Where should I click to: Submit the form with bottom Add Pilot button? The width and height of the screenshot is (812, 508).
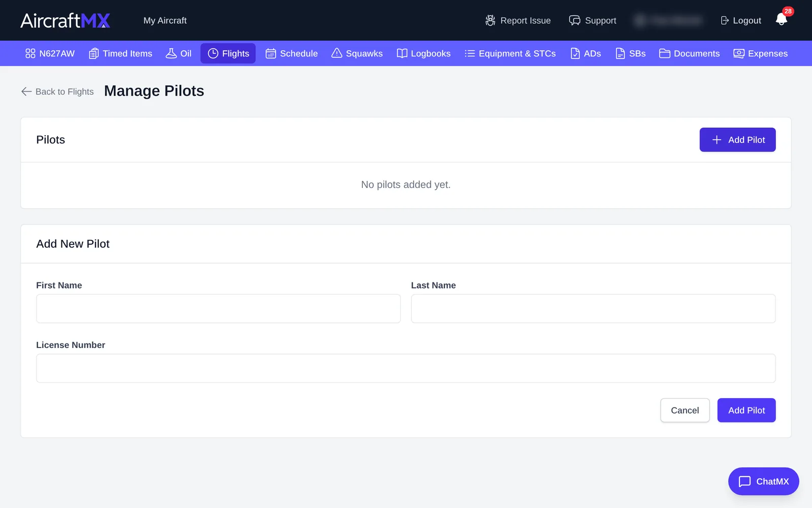point(746,410)
